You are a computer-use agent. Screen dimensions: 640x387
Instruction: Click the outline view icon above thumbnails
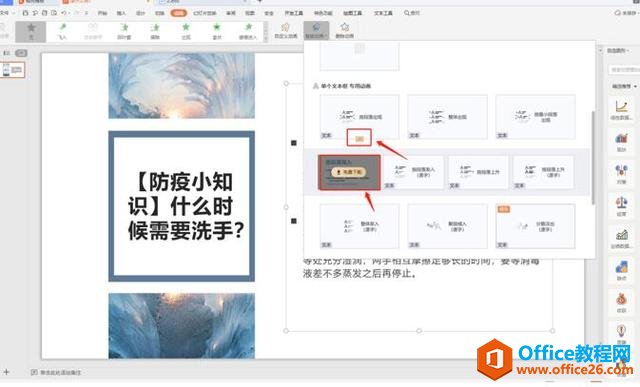pos(6,53)
